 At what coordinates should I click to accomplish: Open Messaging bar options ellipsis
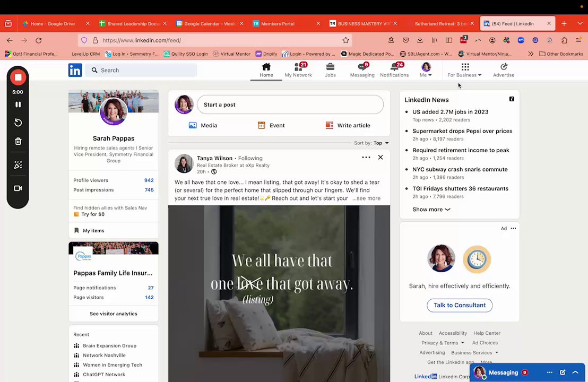click(x=550, y=372)
